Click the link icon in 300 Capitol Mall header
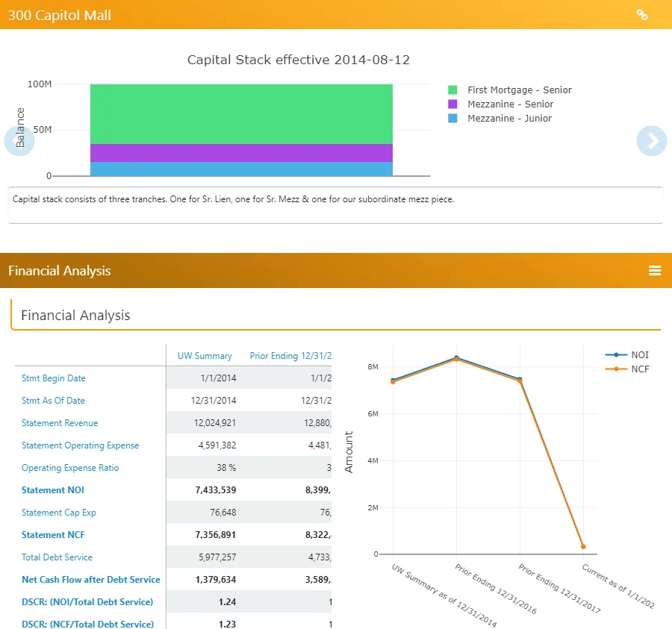Screen dimensions: 672x629 [642, 15]
